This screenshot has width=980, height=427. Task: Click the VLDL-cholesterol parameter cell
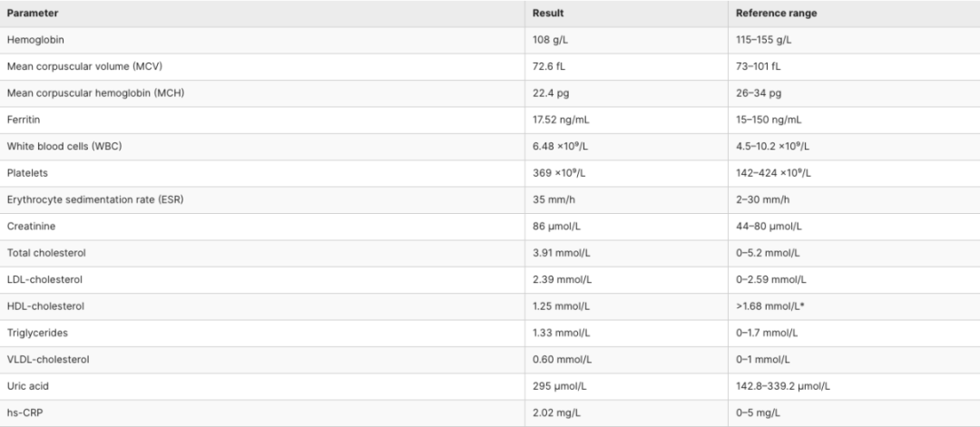coord(49,360)
